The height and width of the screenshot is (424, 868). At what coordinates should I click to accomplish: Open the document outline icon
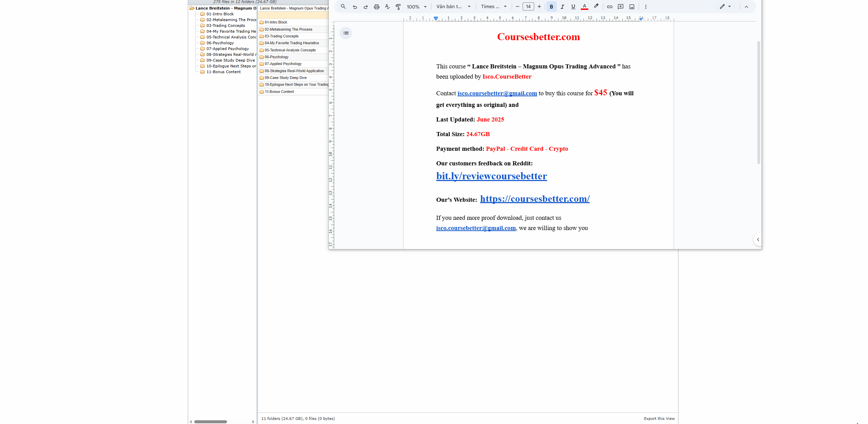pyautogui.click(x=346, y=33)
